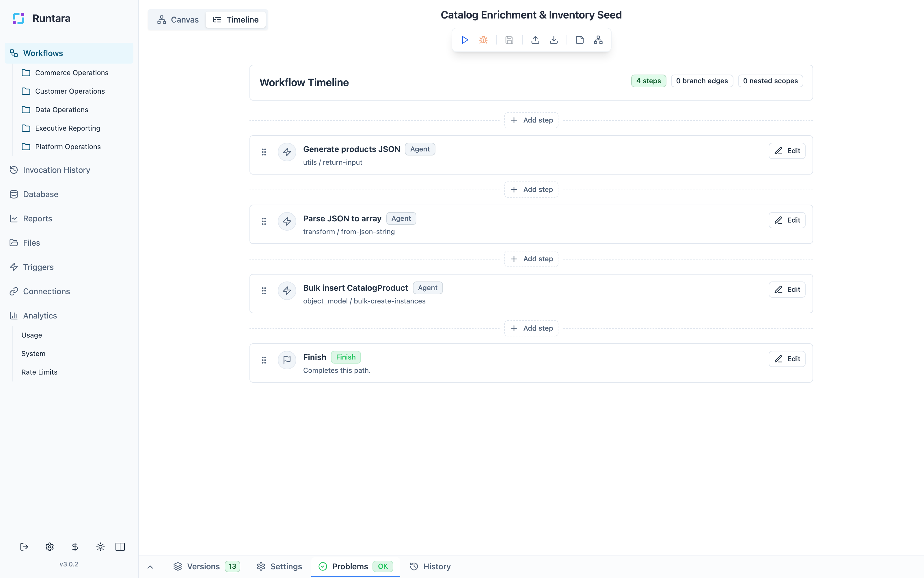
Task: Click version label v3.0.2
Action: (69, 564)
